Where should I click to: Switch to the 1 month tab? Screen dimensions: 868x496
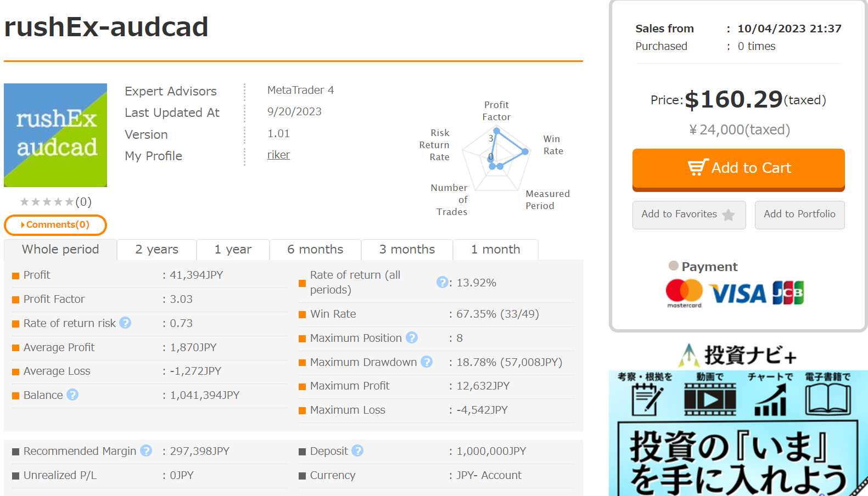496,250
